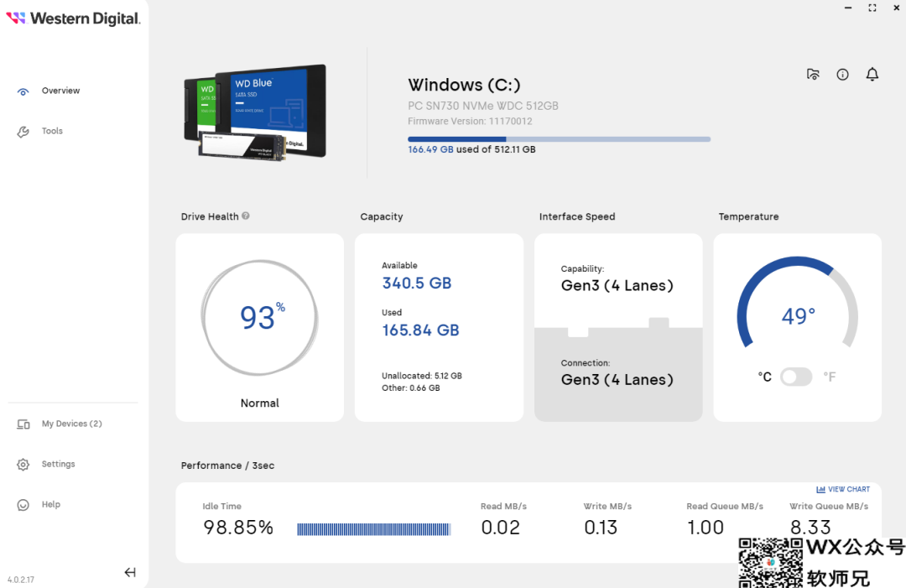This screenshot has width=906, height=588.
Task: Click the 'Temperature' heading
Action: [749, 216]
